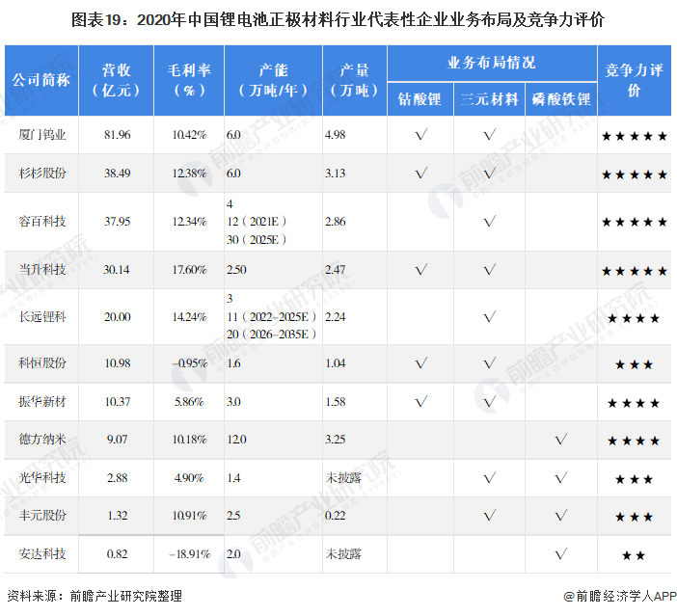Click revenue value 30.14
Image resolution: width=677 pixels, height=616 pixels.
point(116,270)
